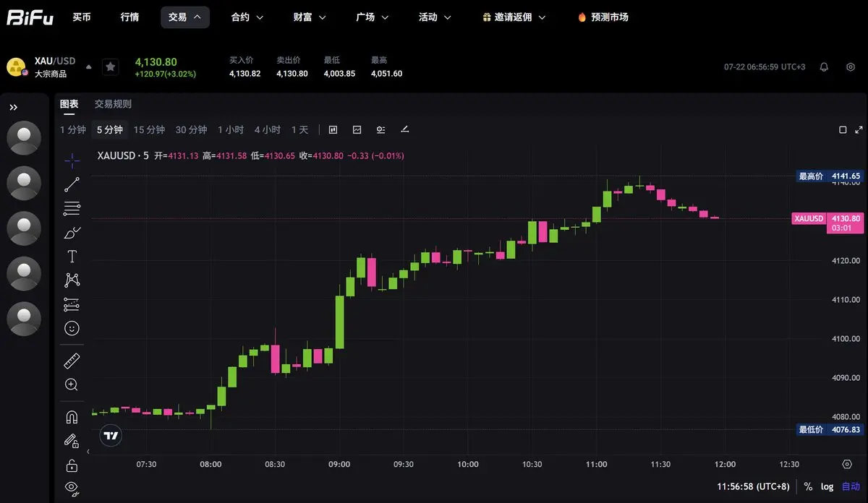
Task: Select the 4 小时 timeframe
Action: click(x=268, y=130)
